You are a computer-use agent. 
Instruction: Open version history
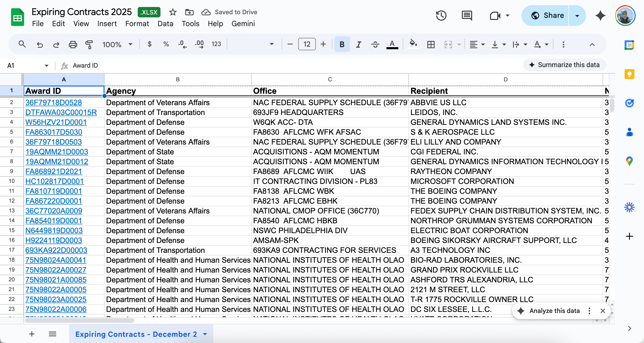coord(441,15)
